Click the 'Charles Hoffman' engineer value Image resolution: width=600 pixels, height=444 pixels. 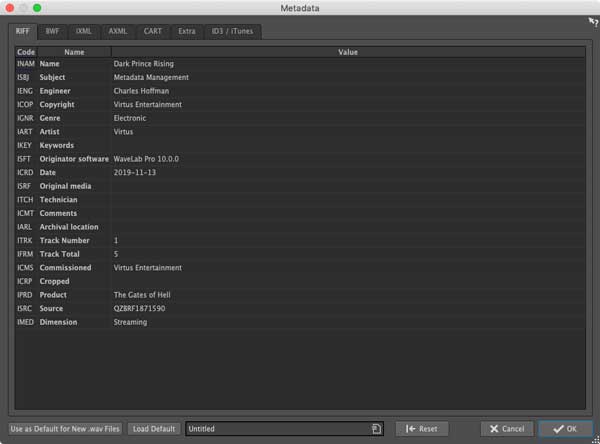click(x=141, y=91)
